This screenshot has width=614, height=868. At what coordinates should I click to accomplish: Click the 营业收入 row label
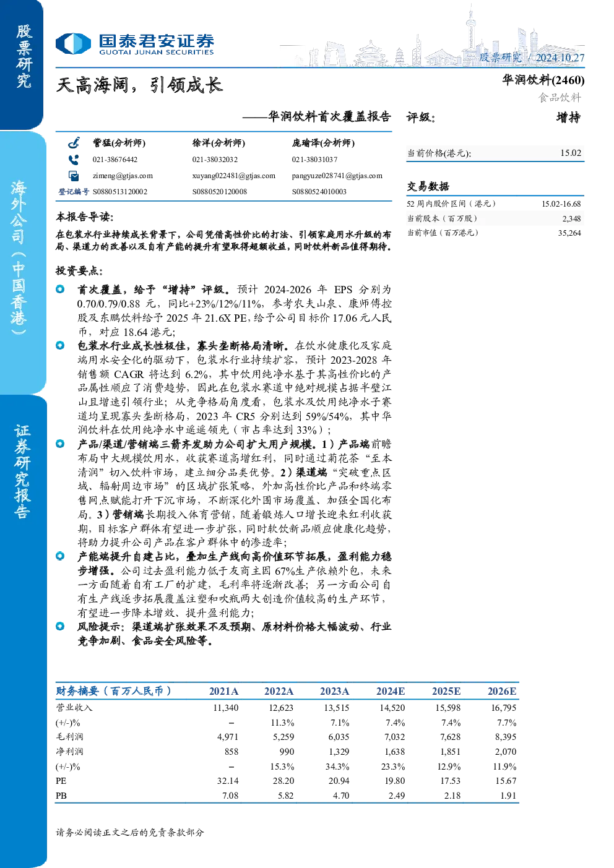tap(74, 708)
